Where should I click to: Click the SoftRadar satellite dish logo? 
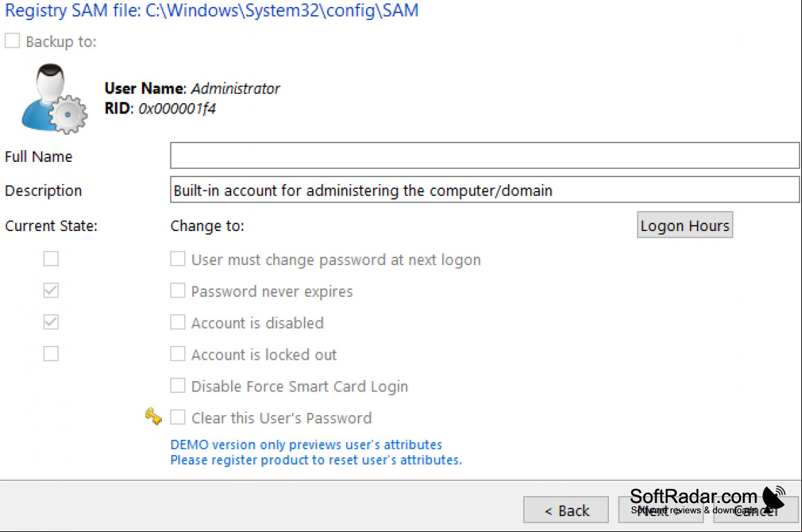(774, 497)
